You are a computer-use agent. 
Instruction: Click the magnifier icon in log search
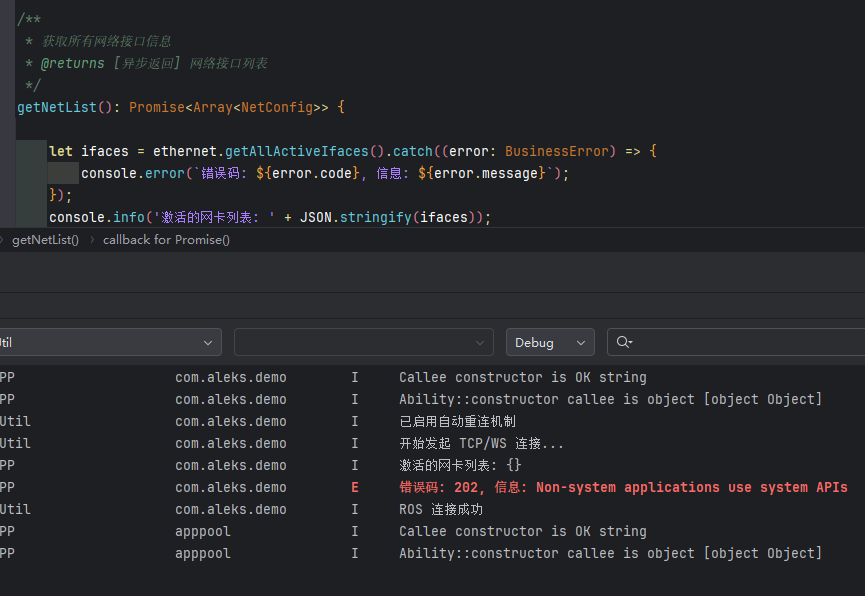(624, 342)
